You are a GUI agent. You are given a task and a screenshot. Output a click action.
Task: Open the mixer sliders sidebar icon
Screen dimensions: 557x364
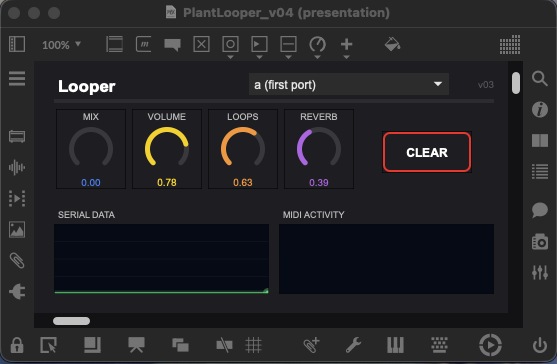pyautogui.click(x=540, y=272)
